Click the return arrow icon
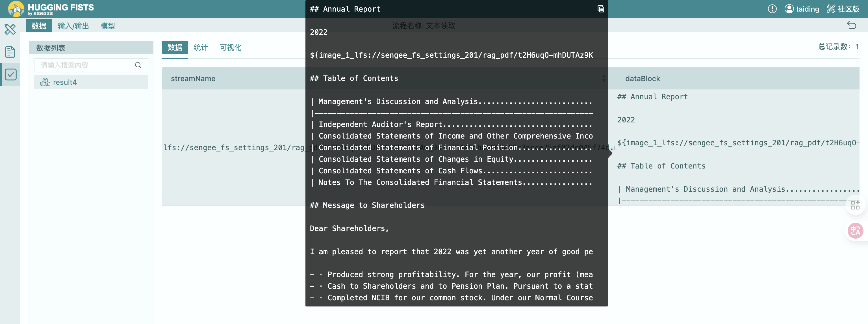868x324 pixels. (852, 25)
